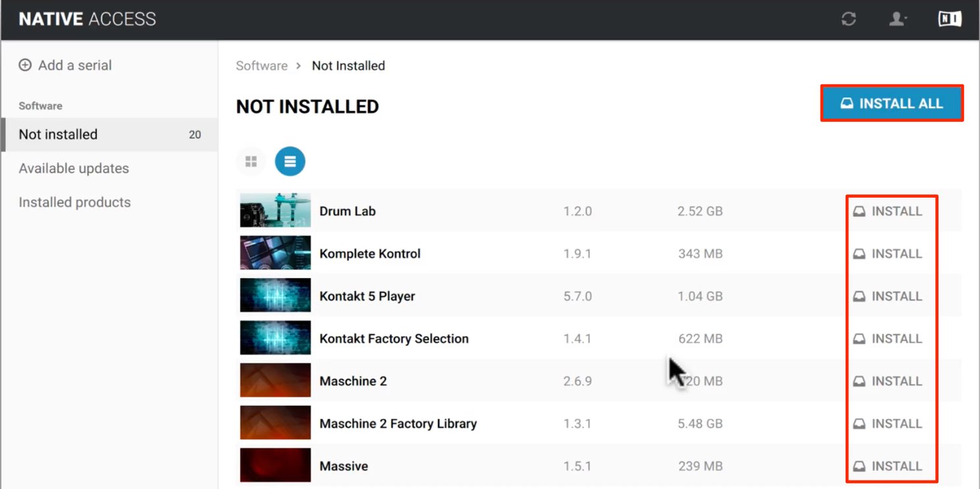The width and height of the screenshot is (980, 489).
Task: Click version 1.2.0 of Drum Lab
Action: coord(578,212)
